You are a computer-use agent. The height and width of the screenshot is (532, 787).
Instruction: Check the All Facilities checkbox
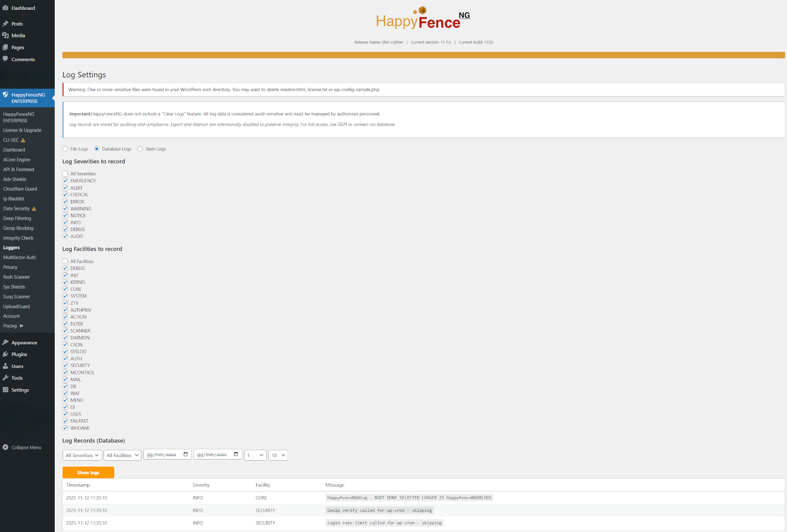coord(65,262)
